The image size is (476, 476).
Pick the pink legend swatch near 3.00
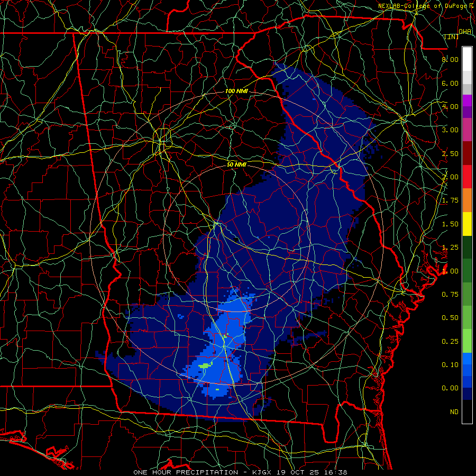(467, 130)
